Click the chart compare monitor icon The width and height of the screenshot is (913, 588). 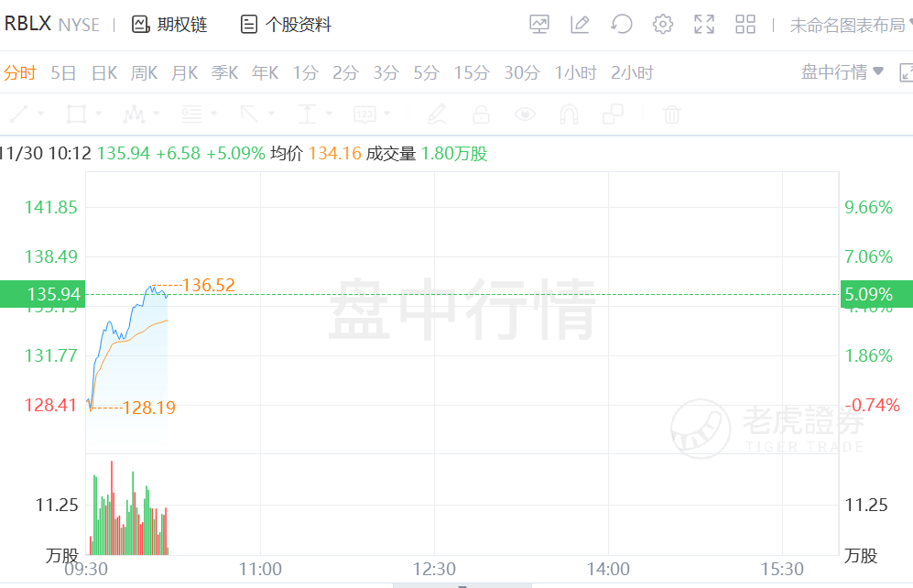[539, 25]
